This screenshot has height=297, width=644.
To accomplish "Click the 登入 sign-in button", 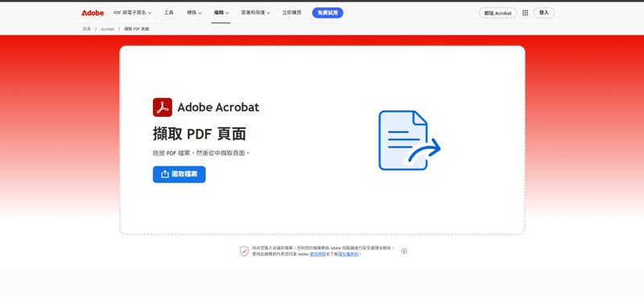I will (544, 13).
